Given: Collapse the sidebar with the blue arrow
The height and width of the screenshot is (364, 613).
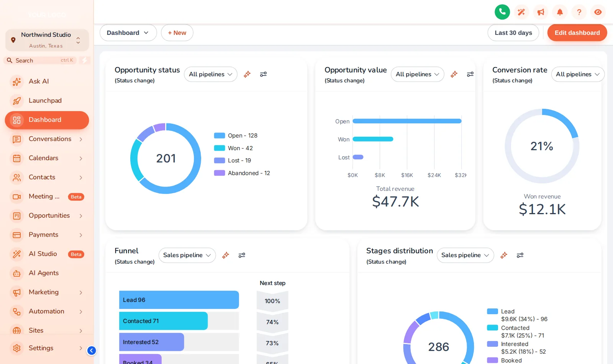Looking at the screenshot, I should pos(92,350).
